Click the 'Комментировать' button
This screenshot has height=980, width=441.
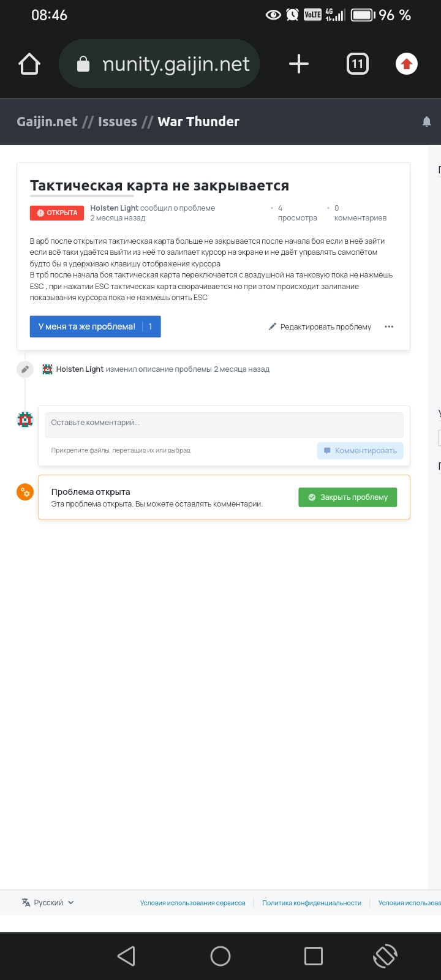360,451
